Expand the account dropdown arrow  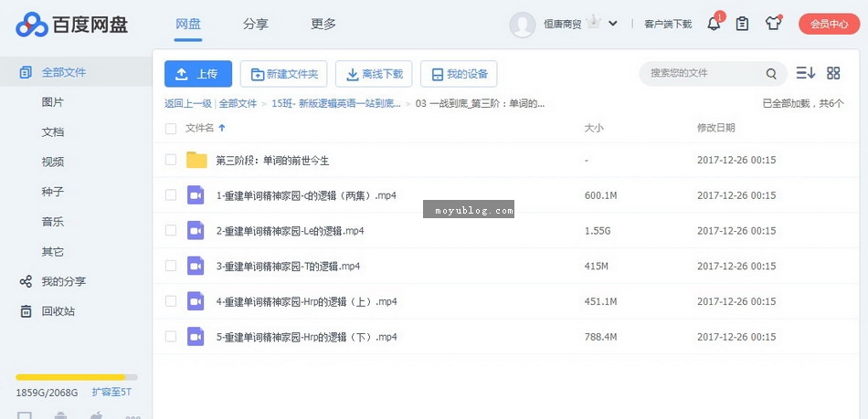pyautogui.click(x=613, y=24)
